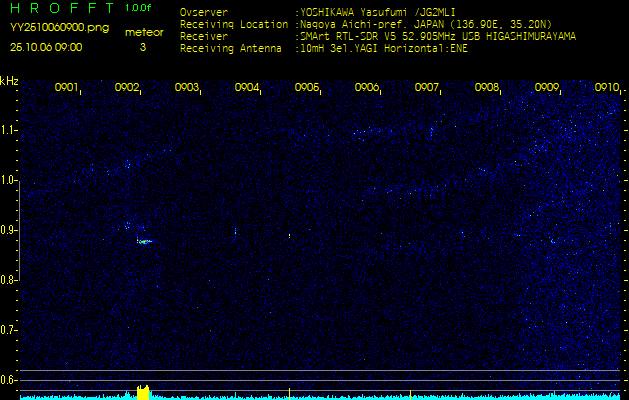Select the version label 1.00f

coord(138,8)
